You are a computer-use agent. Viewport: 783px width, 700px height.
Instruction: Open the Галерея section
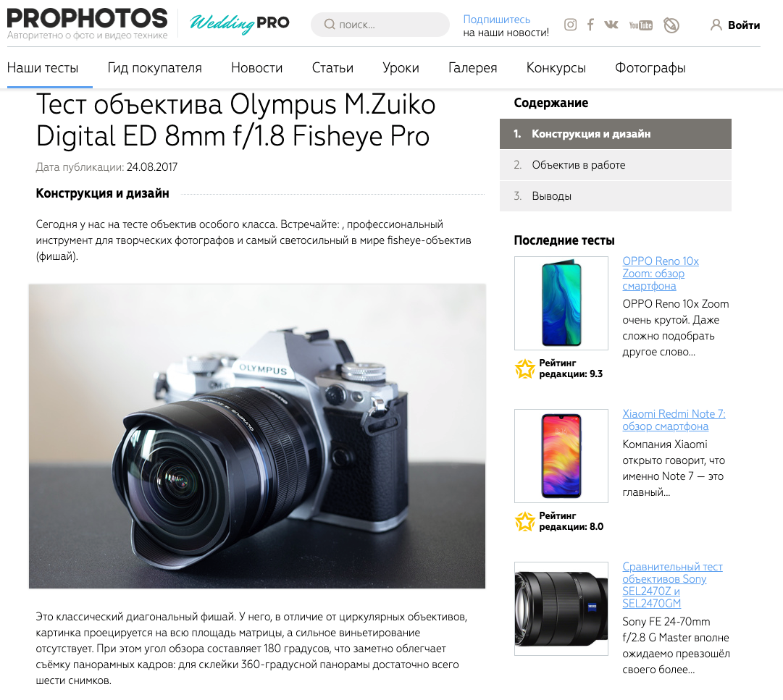pos(472,68)
